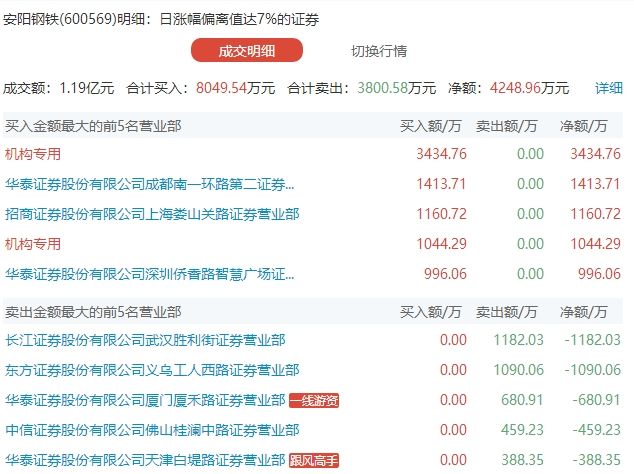Open 东方证券义乌工人西路证券营业部 link
The image size is (634, 474).
click(x=152, y=370)
